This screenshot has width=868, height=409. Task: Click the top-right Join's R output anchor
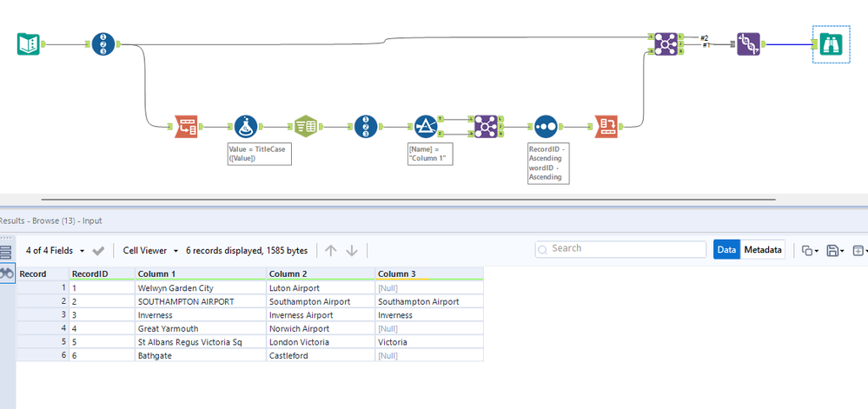click(681, 51)
